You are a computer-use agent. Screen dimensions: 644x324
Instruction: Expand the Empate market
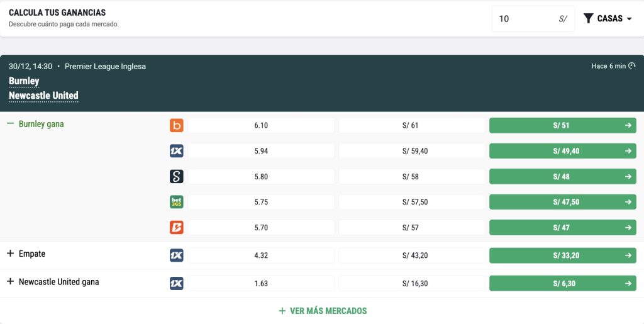(10, 254)
